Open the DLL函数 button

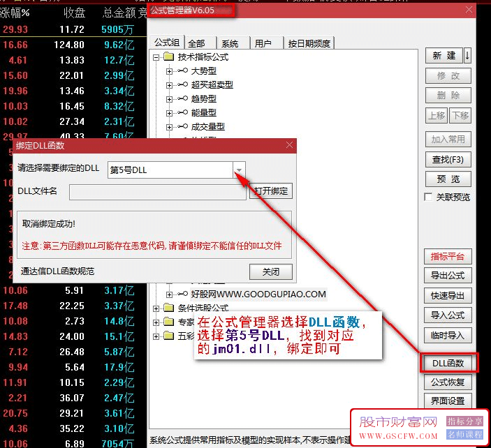click(x=448, y=363)
